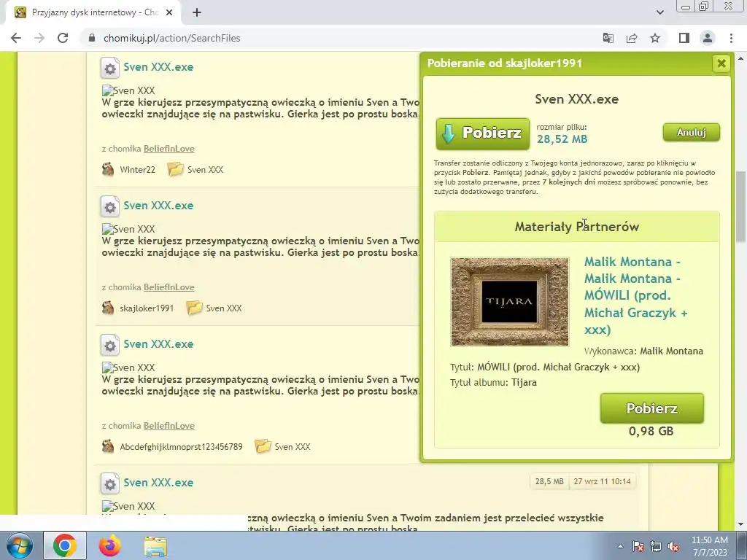The width and height of the screenshot is (747, 560).
Task: Click hamster avatar next to Winter22
Action: click(108, 169)
